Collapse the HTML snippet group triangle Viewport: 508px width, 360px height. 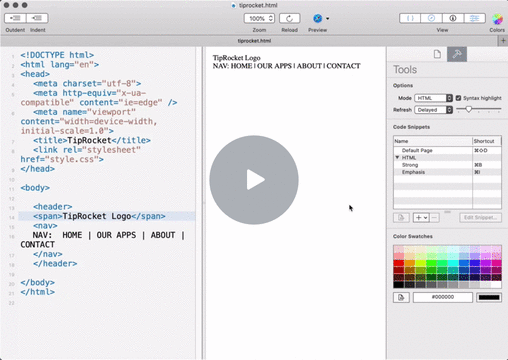397,157
